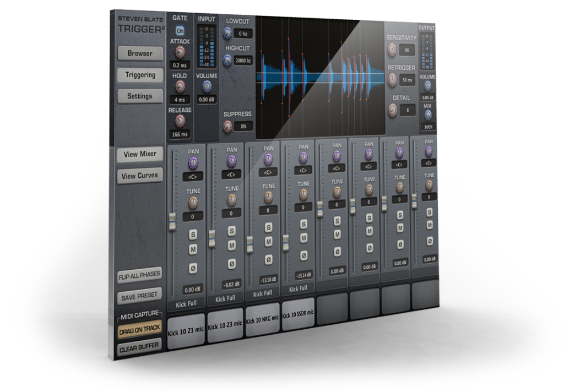Click the Gate Attack knob

[x=180, y=52]
